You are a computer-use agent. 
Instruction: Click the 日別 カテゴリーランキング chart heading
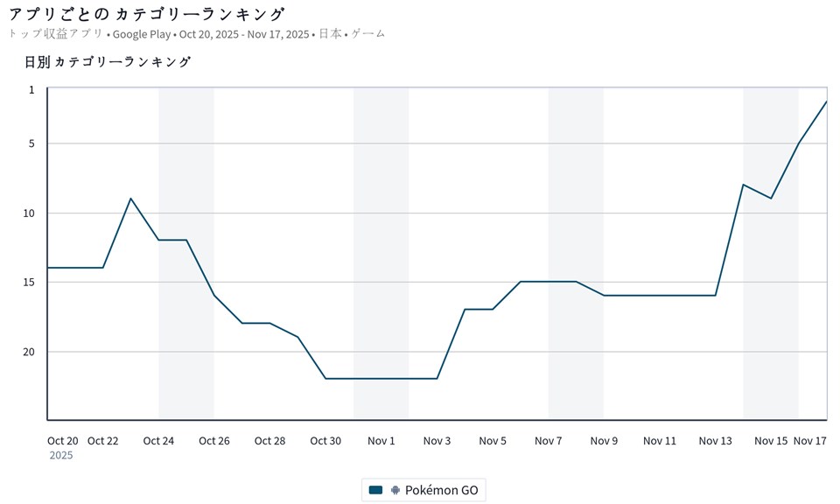(x=108, y=61)
